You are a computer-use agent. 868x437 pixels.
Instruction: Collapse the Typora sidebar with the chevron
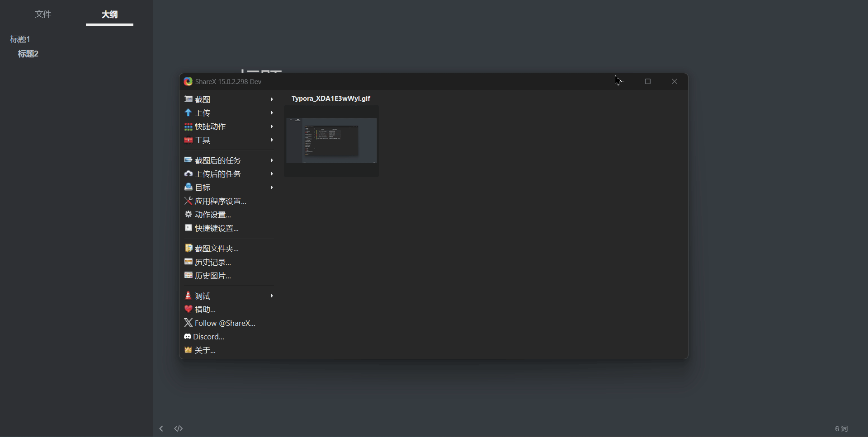[x=161, y=428]
